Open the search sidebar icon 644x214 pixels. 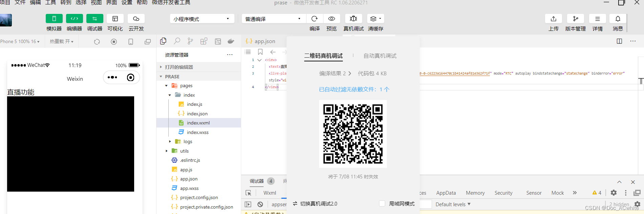point(177,41)
